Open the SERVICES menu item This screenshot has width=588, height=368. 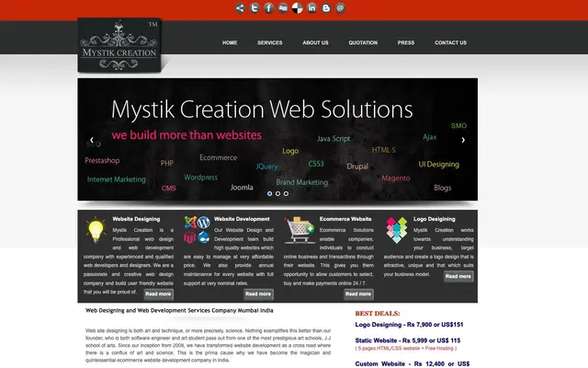[x=269, y=43]
